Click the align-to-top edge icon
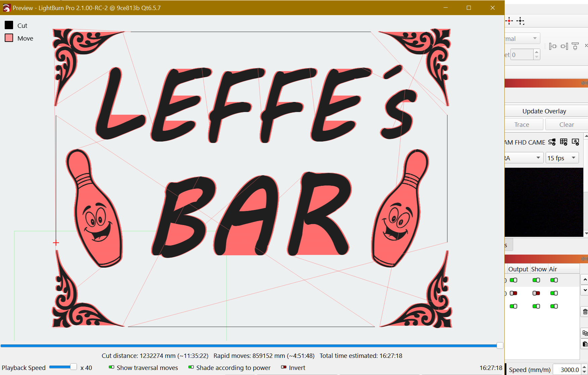The width and height of the screenshot is (588, 375). [575, 46]
